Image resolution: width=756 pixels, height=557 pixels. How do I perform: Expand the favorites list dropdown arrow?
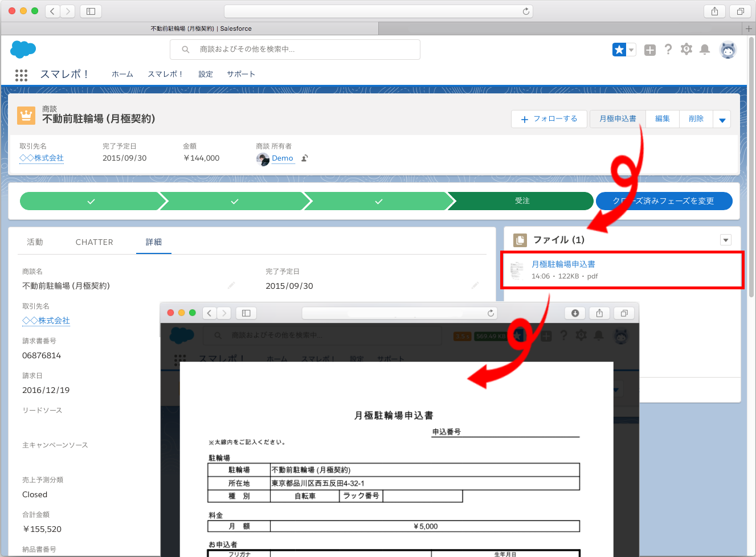coord(631,50)
